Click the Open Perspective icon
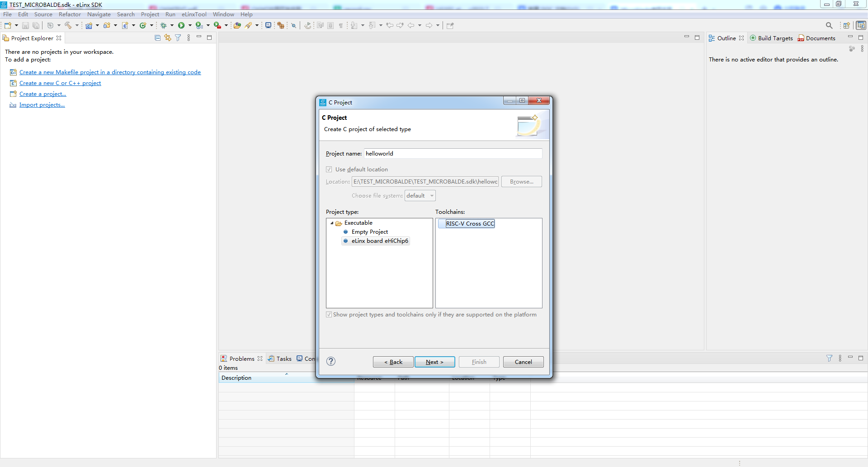The height and width of the screenshot is (467, 868). pyautogui.click(x=846, y=26)
